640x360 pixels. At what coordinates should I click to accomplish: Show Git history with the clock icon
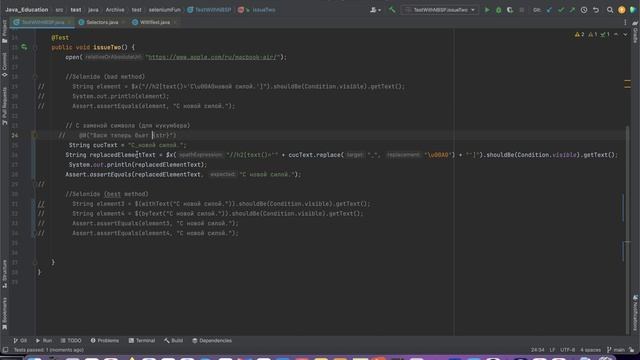584,10
